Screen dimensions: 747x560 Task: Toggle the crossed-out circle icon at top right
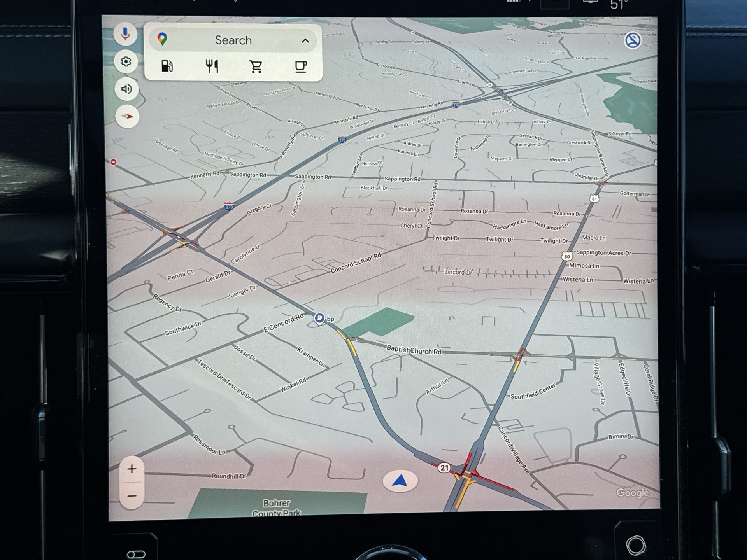tap(633, 40)
